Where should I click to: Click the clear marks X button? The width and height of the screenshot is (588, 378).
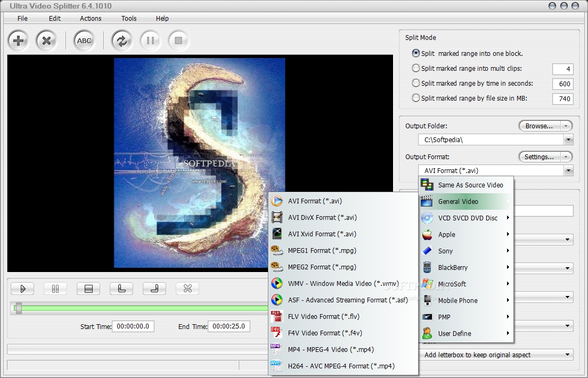tap(187, 289)
